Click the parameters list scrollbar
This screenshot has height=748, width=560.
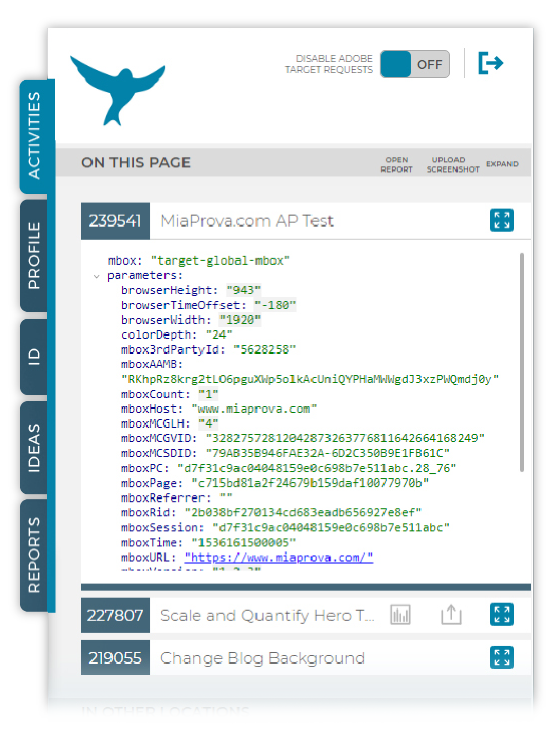[522, 362]
